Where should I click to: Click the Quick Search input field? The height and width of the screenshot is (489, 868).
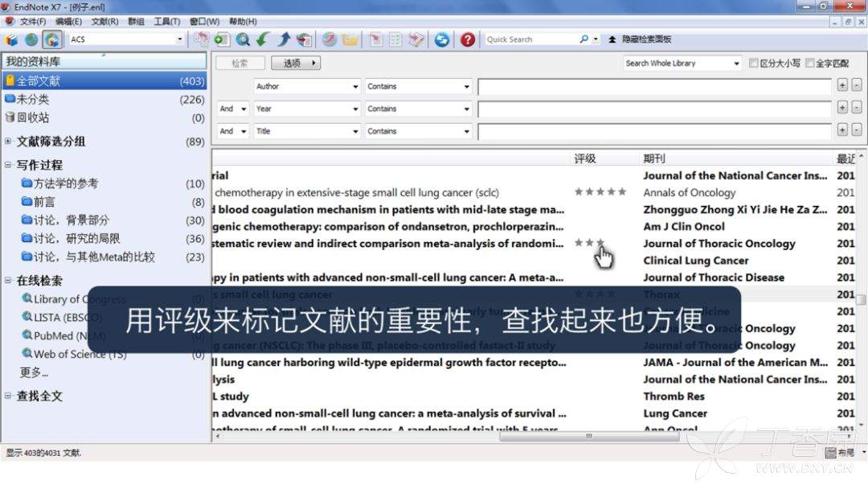click(x=530, y=39)
